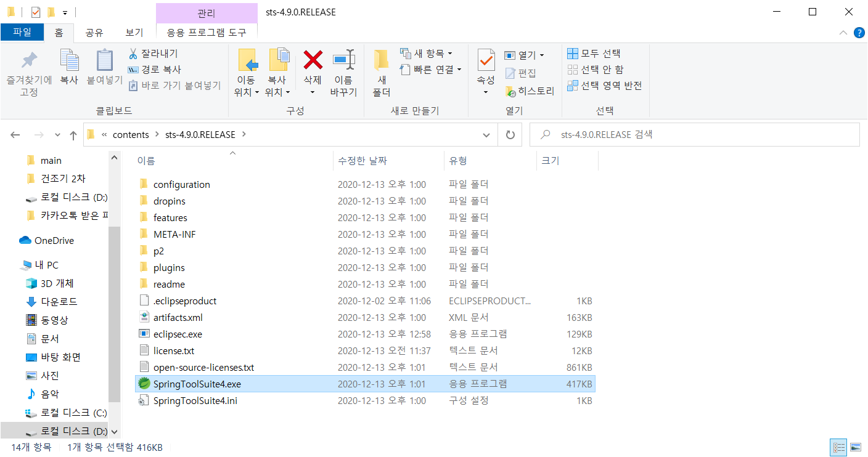Switch to details view layout icon
Viewport: 868px width, 457px height.
coord(838,447)
